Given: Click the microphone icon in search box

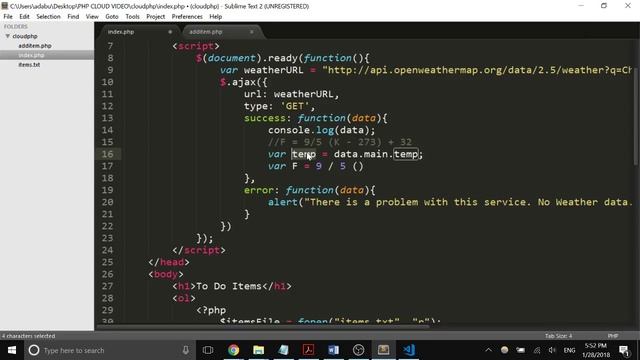Looking at the screenshot, I should [x=186, y=350].
